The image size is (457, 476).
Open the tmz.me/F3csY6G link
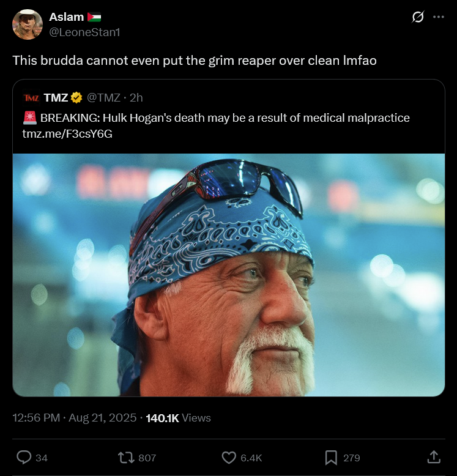tap(67, 133)
